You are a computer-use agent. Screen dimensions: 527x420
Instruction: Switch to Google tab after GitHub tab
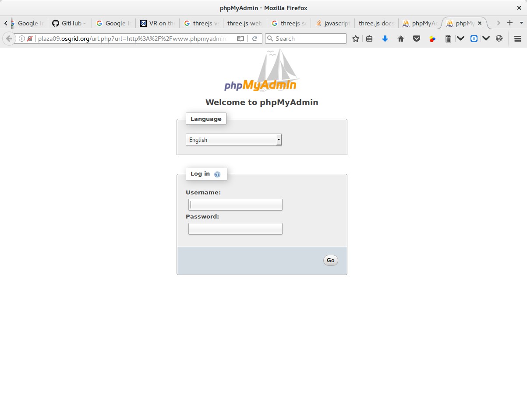pos(113,23)
